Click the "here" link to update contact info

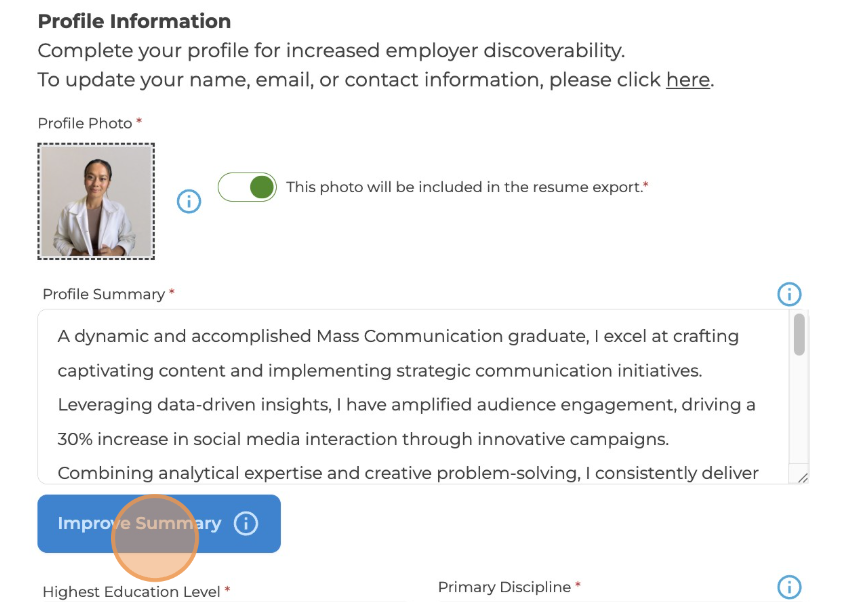[687, 80]
